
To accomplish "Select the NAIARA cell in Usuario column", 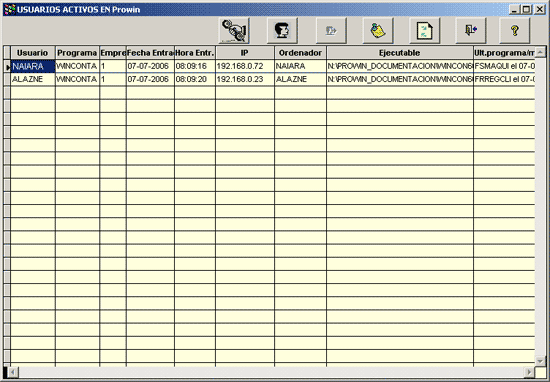I will point(33,66).
